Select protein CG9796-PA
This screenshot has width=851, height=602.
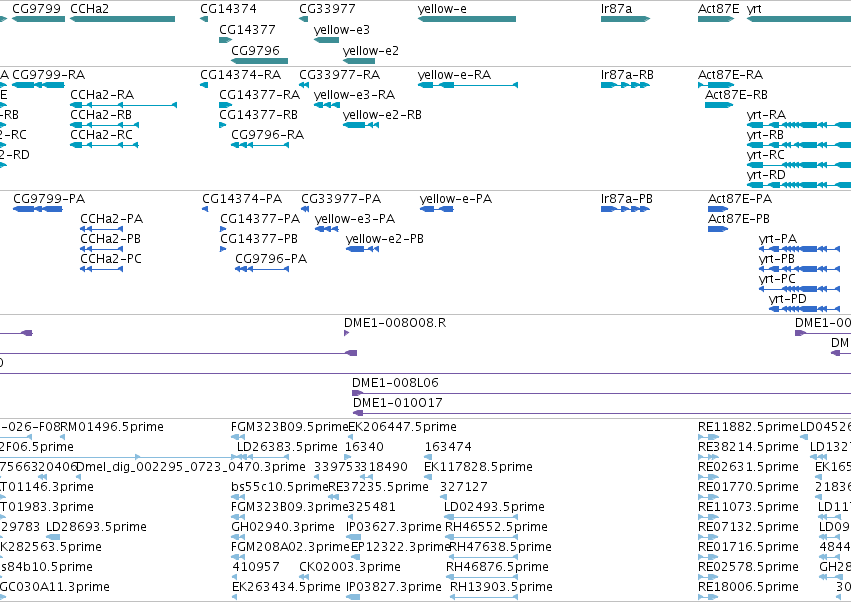tap(262, 269)
